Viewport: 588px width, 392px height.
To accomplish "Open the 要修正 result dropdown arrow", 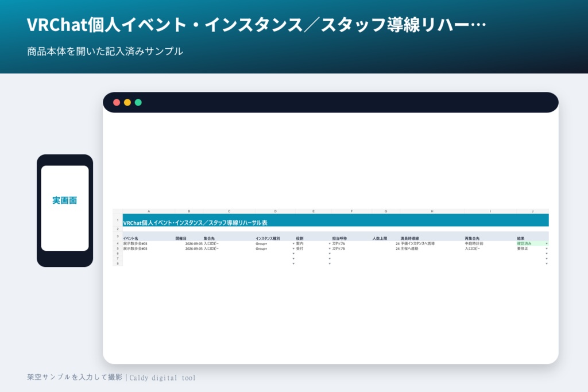I will [547, 249].
